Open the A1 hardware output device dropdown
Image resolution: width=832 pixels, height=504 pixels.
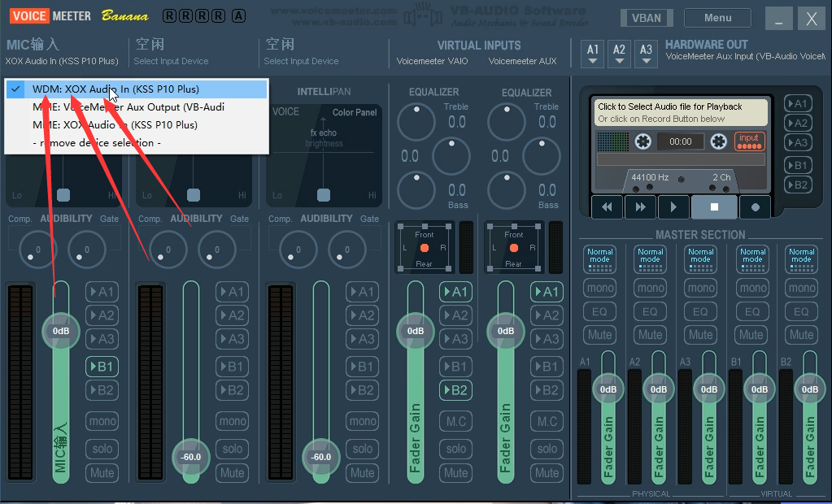[x=593, y=54]
